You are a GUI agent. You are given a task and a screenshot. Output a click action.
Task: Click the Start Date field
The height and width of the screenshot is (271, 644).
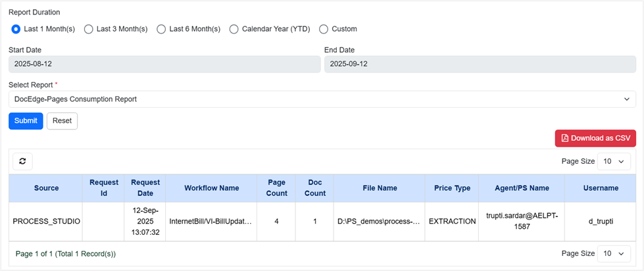[x=164, y=64]
